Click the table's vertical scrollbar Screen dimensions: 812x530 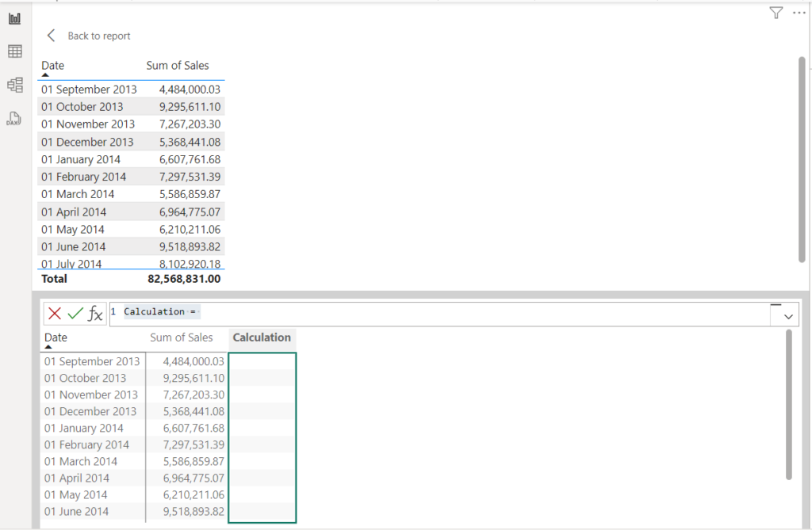point(799,158)
